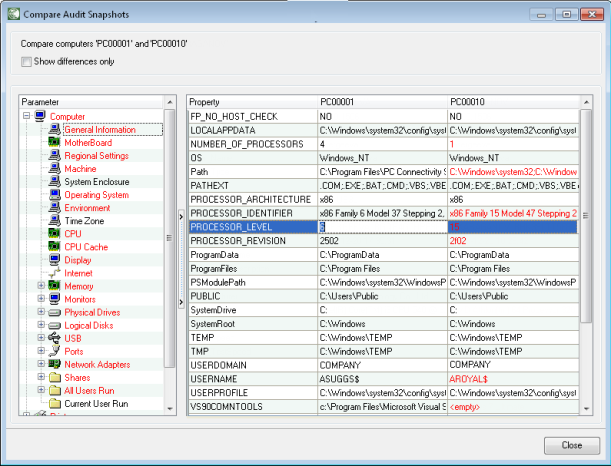611x466 pixels.
Task: Select Time Zone in the parameter tree
Action: (84, 221)
